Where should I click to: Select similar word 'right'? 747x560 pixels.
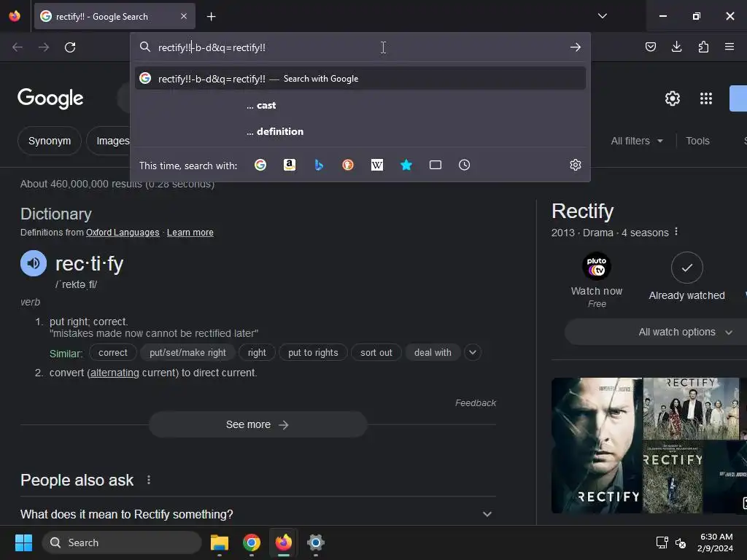[257, 352]
